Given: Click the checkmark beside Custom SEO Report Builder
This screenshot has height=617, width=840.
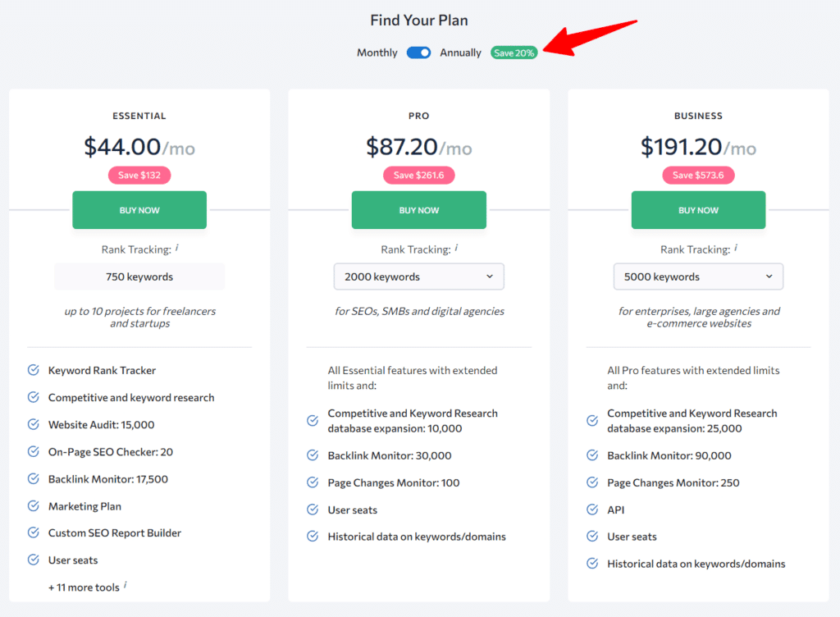Looking at the screenshot, I should (x=33, y=532).
